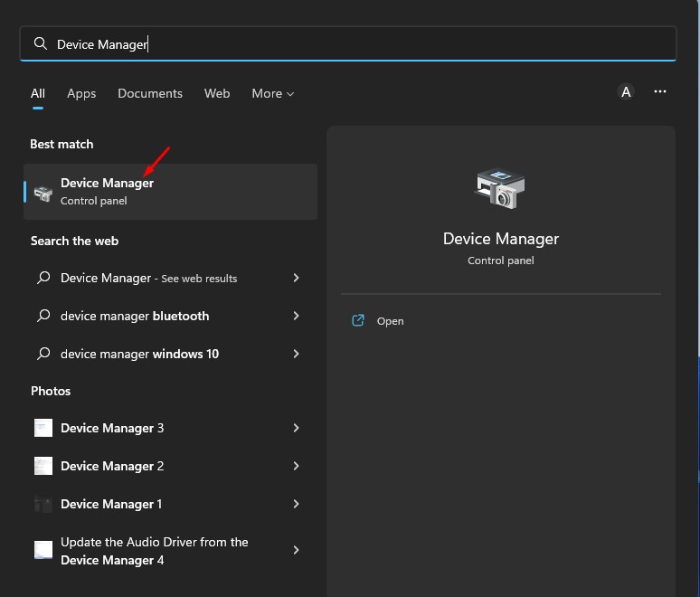Open the Device Manager Control panel result

click(170, 192)
